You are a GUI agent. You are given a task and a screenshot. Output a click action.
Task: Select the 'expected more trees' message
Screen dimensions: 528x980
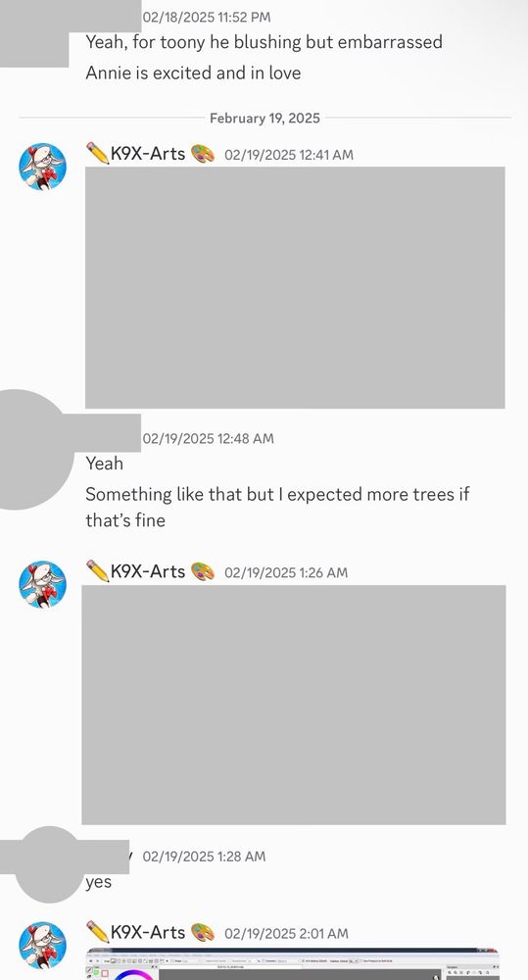(x=277, y=507)
